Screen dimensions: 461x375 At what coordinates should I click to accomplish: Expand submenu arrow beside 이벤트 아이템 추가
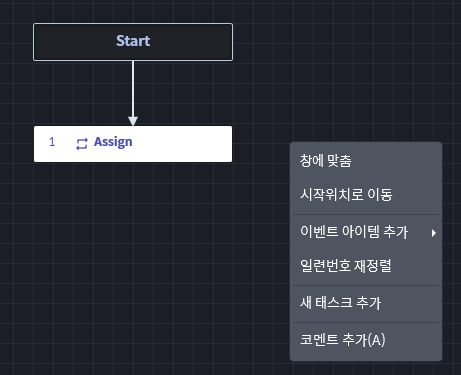coord(433,233)
